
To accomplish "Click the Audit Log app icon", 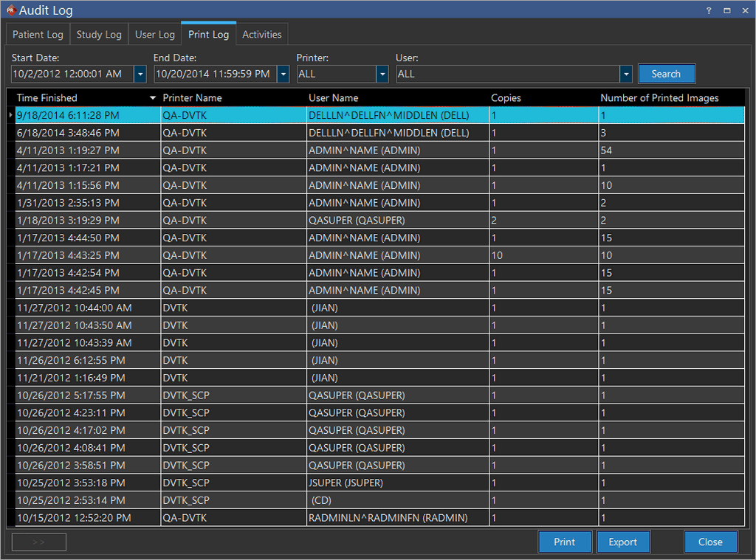I will [10, 10].
